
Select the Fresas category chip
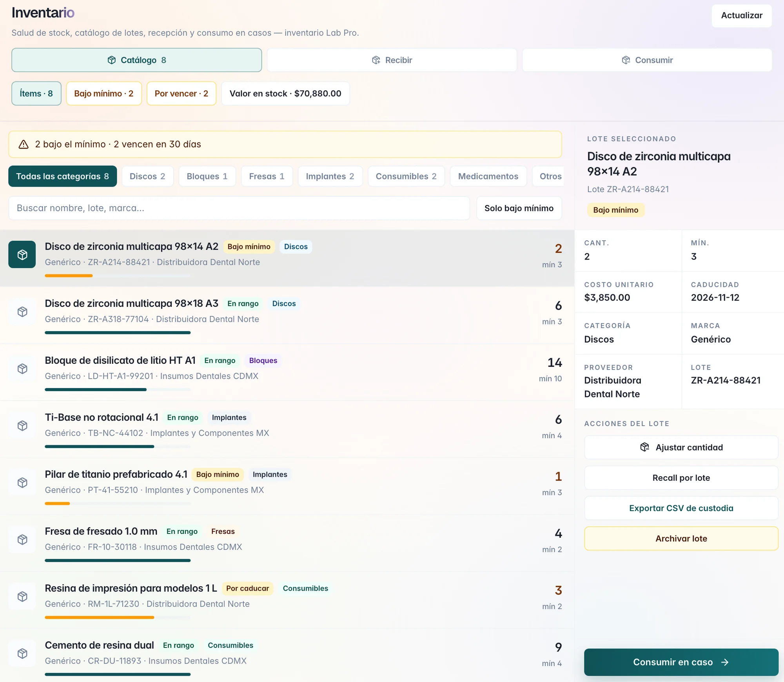point(267,176)
